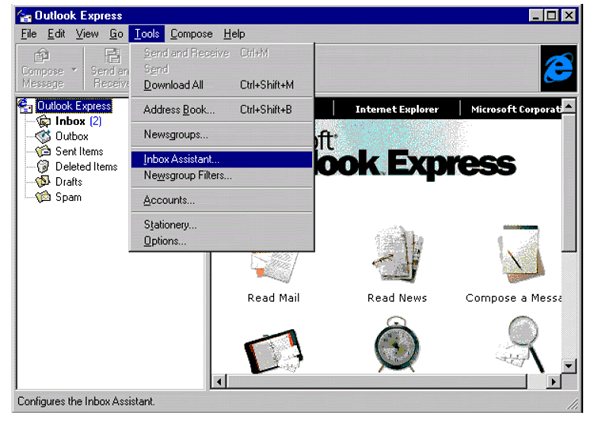600x432 pixels.
Task: Open the Go menu
Action: pyautogui.click(x=116, y=34)
